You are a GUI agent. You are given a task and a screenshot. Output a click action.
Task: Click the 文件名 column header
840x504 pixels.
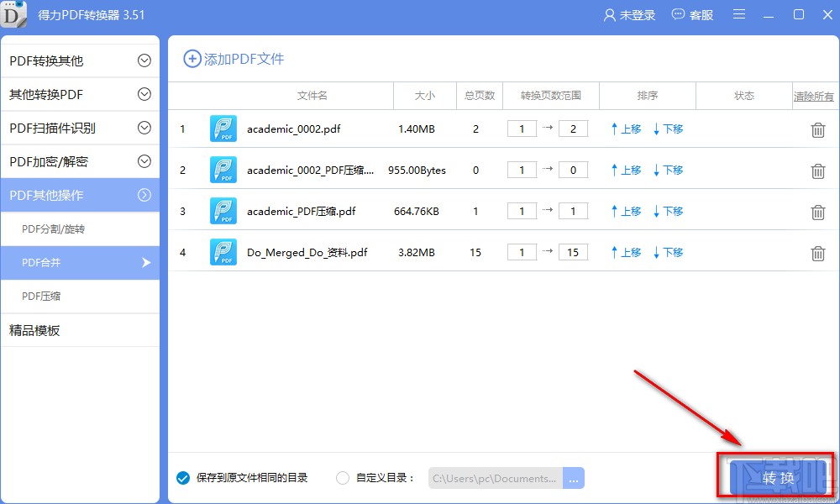click(x=312, y=95)
